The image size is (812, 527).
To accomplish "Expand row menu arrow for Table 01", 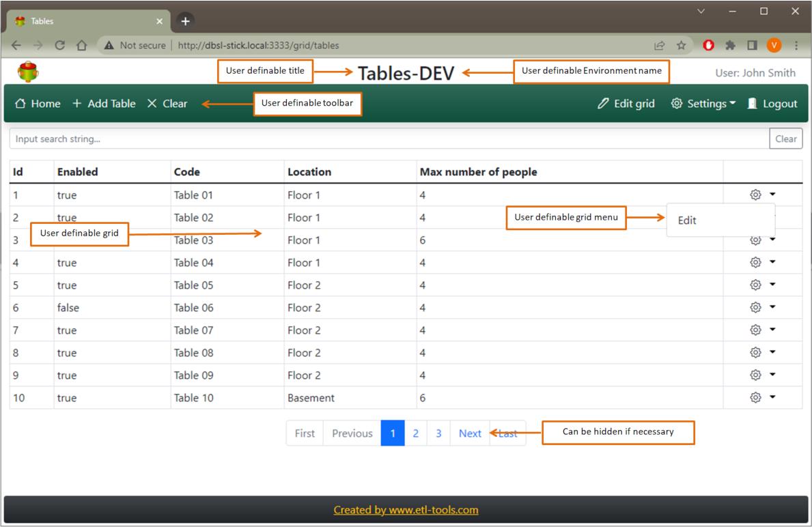I will [772, 194].
